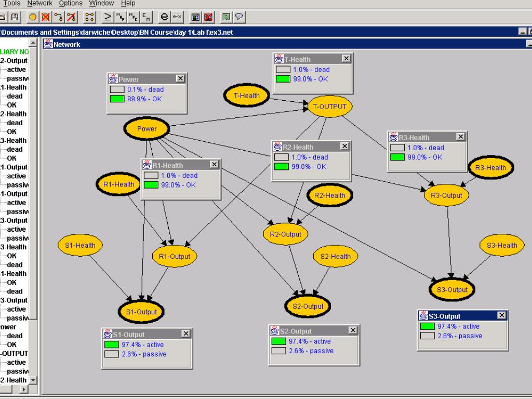Screen dimensions: 532x399
Task: Open the EM learning tool
Action: point(146,17)
